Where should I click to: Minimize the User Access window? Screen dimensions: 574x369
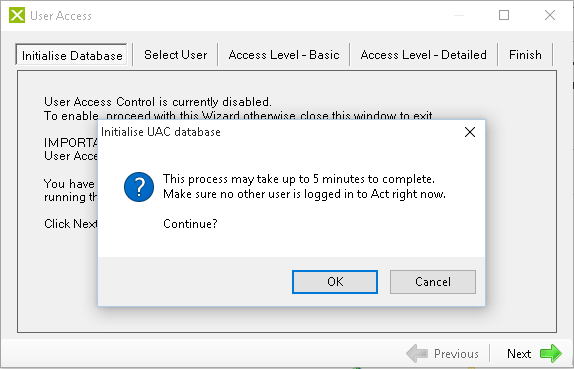[459, 15]
